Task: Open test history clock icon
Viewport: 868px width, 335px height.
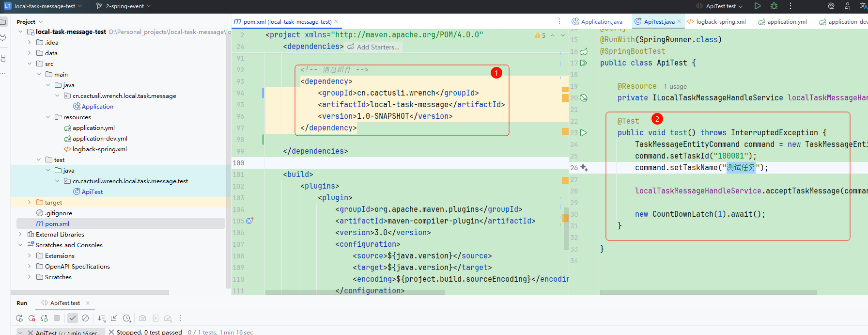Action: [x=126, y=318]
